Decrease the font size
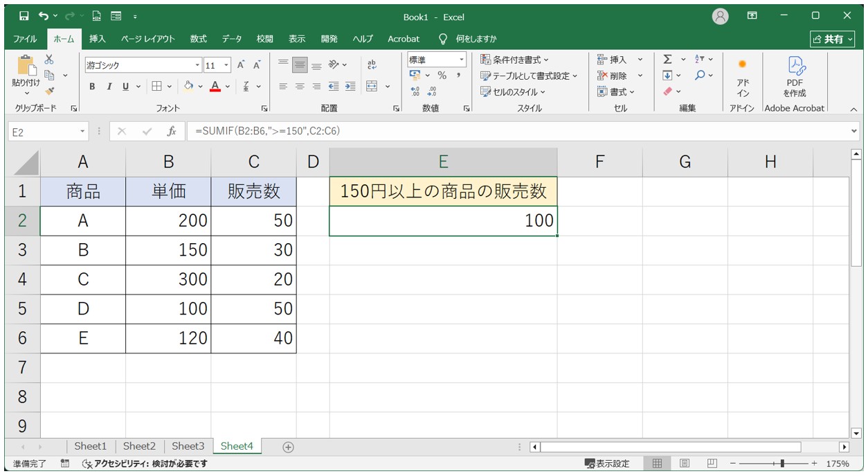Screen dimensions: 868x476 pos(257,65)
